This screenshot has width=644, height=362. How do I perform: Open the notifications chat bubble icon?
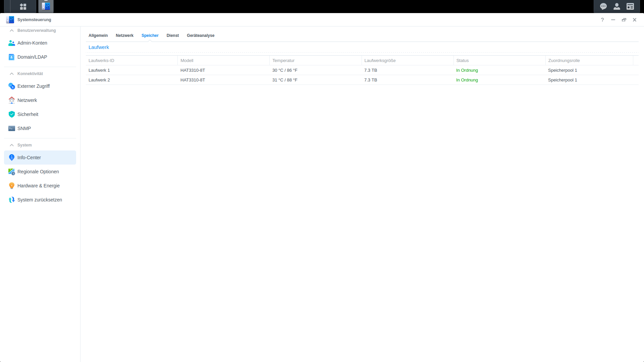tap(603, 6)
